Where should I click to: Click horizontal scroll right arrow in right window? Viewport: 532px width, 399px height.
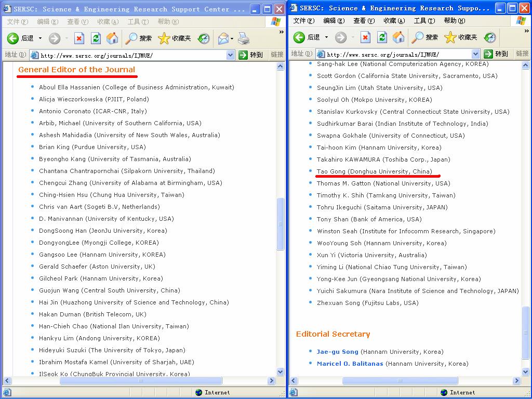(517, 381)
